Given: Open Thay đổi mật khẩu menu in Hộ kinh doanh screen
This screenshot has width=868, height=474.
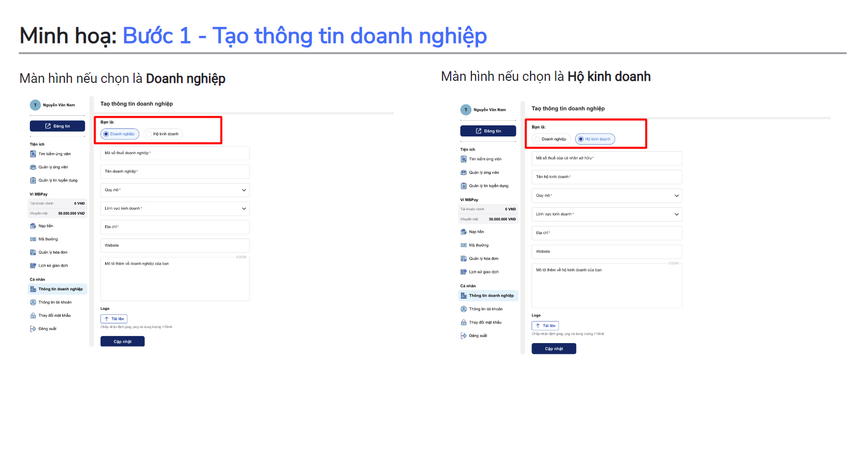Looking at the screenshot, I should [485, 322].
